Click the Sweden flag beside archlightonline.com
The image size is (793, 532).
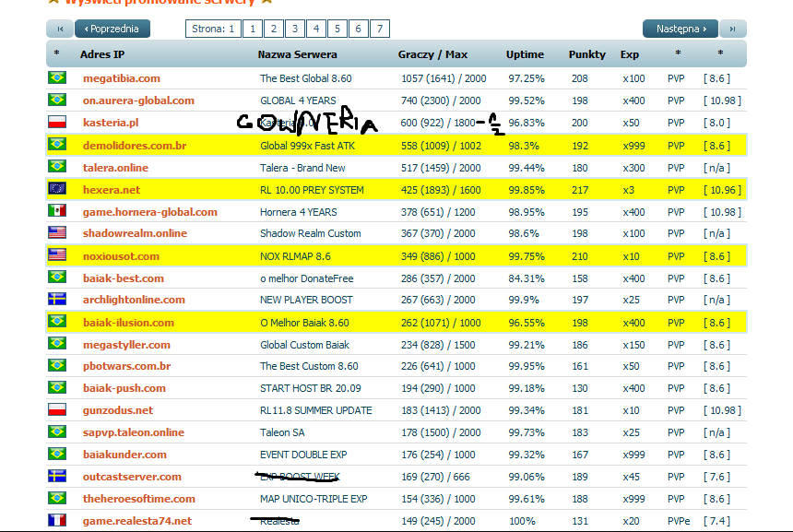coord(56,300)
